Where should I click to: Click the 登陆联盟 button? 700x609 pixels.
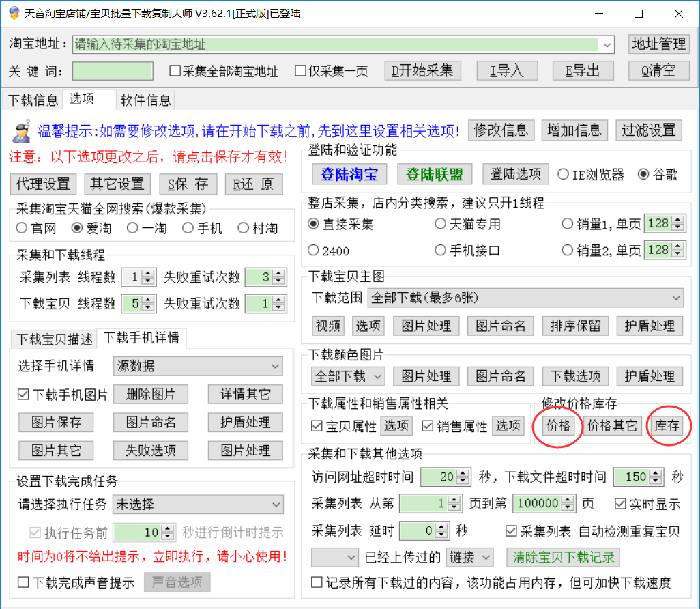pyautogui.click(x=435, y=174)
